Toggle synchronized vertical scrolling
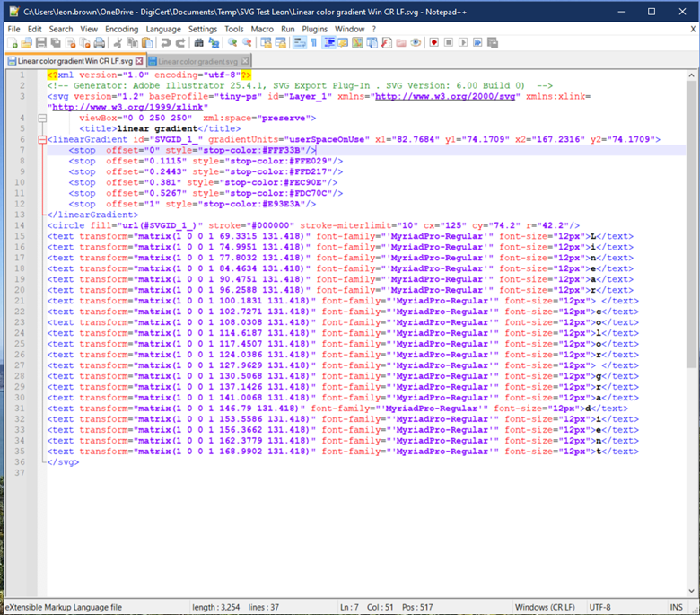 (266, 43)
